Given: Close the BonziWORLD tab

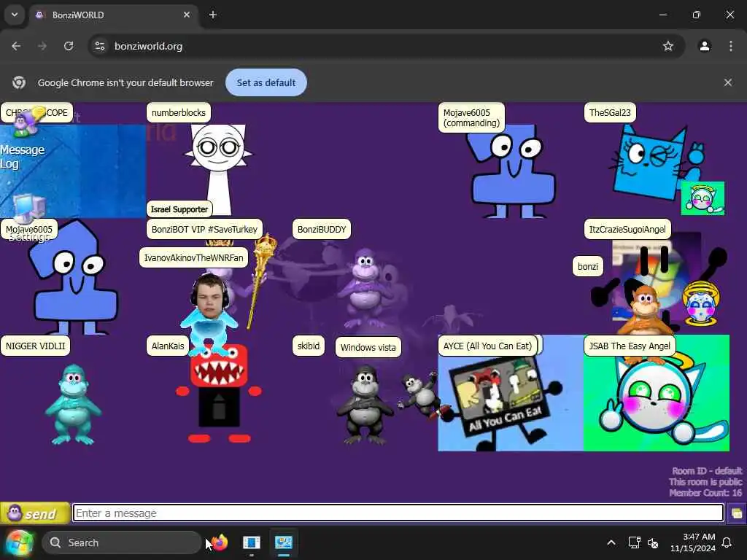Looking at the screenshot, I should [x=187, y=15].
